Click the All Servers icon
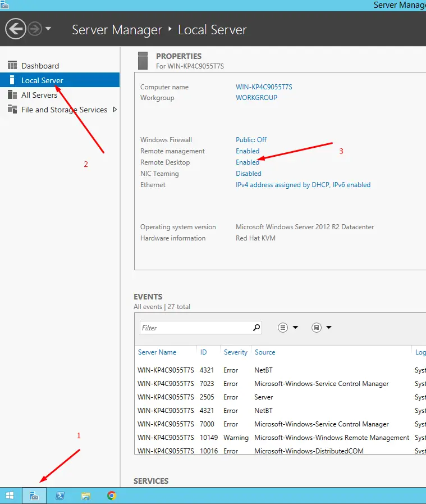Screen dimensions: 426x504 click(12, 94)
